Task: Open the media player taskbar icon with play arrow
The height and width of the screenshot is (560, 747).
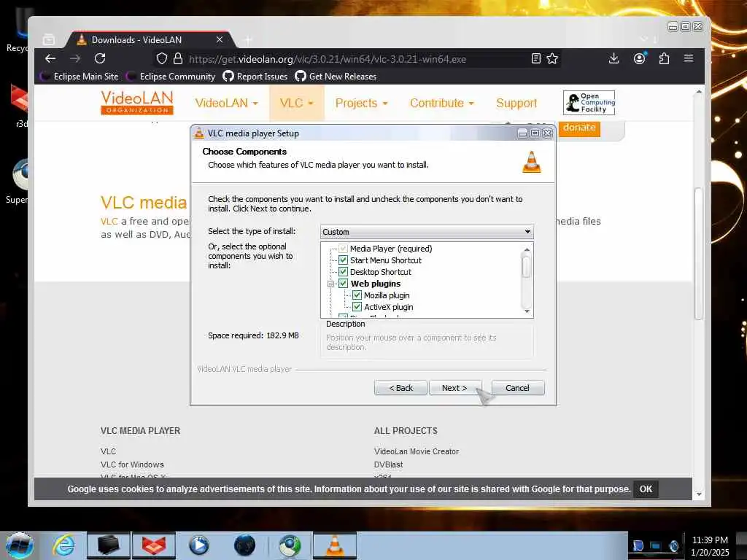Action: coord(198,545)
